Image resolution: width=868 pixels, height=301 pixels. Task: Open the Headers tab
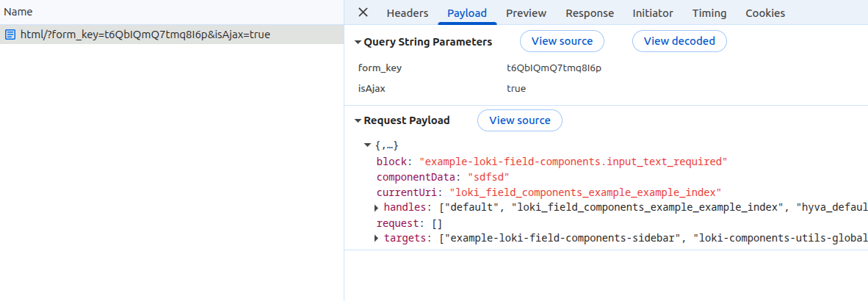pos(407,13)
